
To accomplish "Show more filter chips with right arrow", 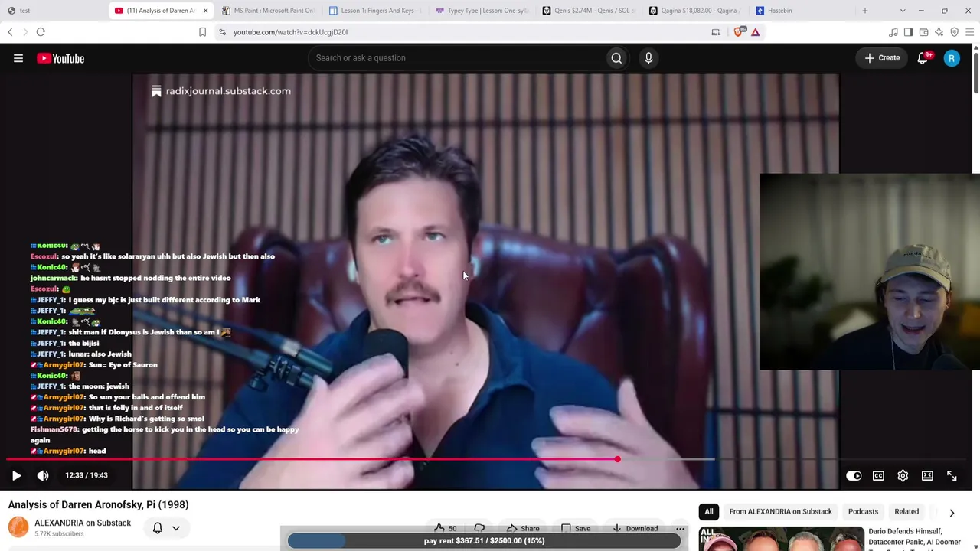I will click(x=952, y=512).
